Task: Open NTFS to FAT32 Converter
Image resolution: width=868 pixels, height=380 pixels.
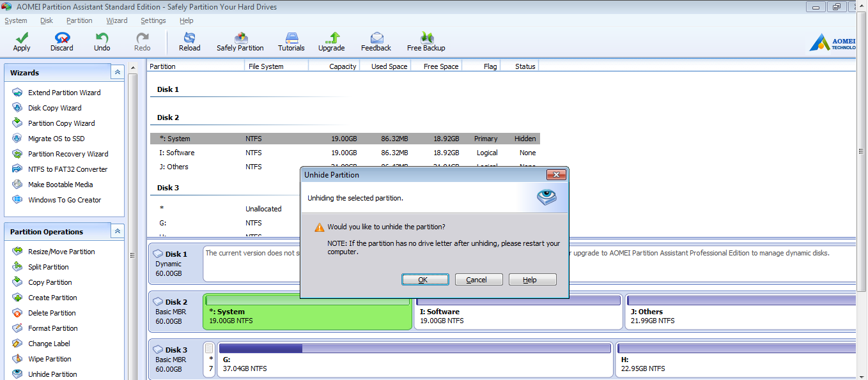Action: click(x=68, y=169)
